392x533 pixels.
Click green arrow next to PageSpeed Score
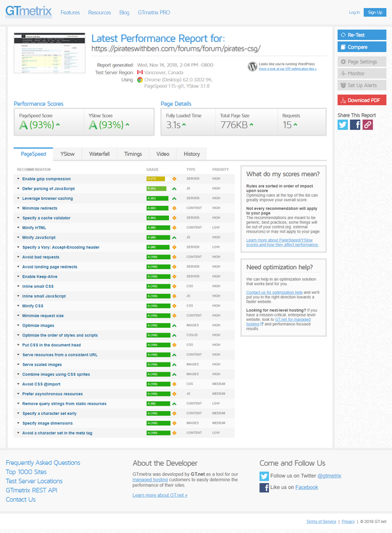click(58, 125)
